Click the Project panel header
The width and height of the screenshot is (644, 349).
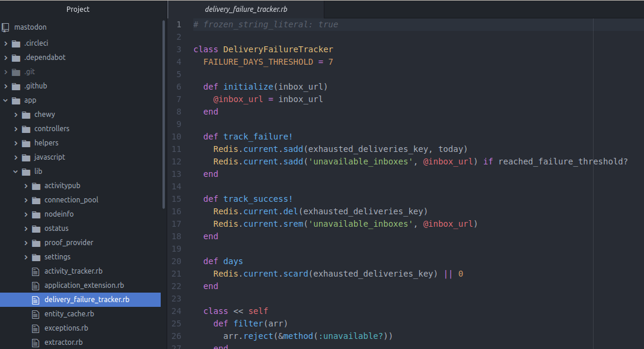click(x=77, y=9)
